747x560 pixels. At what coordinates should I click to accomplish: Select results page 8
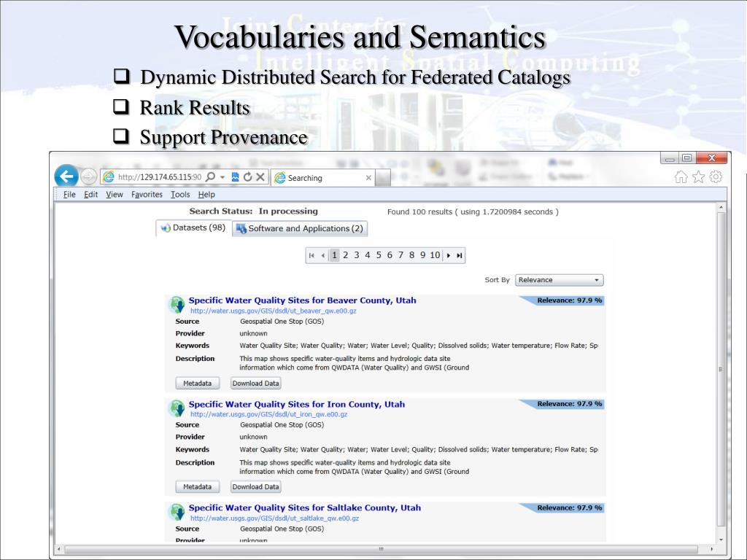click(411, 255)
